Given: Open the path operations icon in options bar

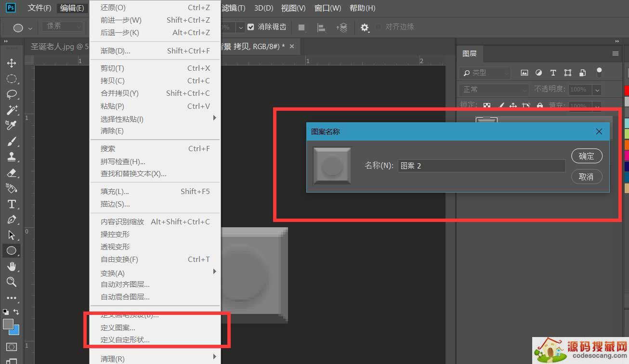Looking at the screenshot, I should click(301, 27).
